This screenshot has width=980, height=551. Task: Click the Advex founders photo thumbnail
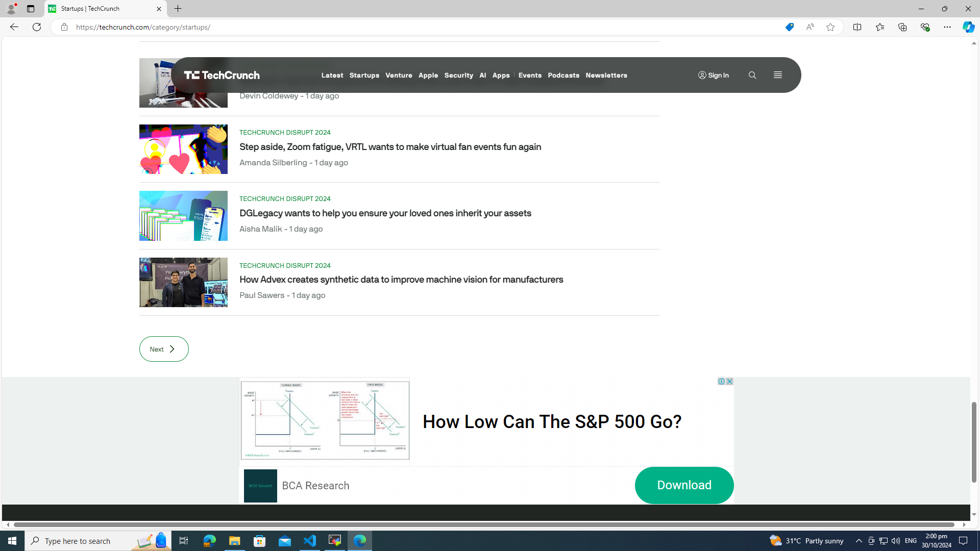tap(183, 282)
